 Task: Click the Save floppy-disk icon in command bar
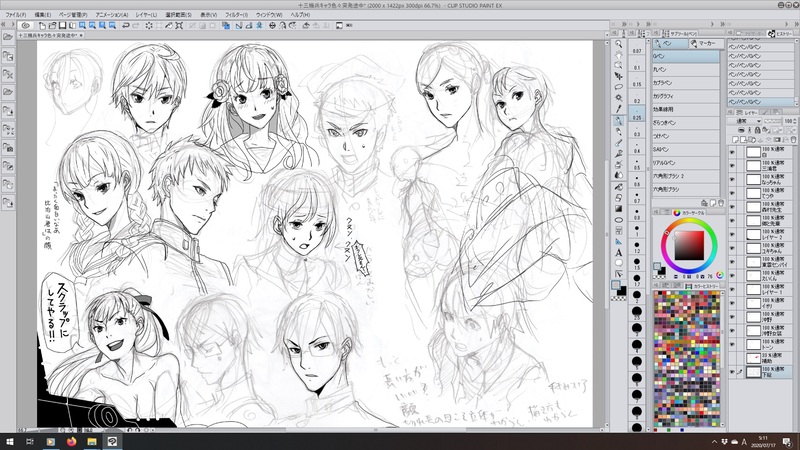click(x=62, y=26)
